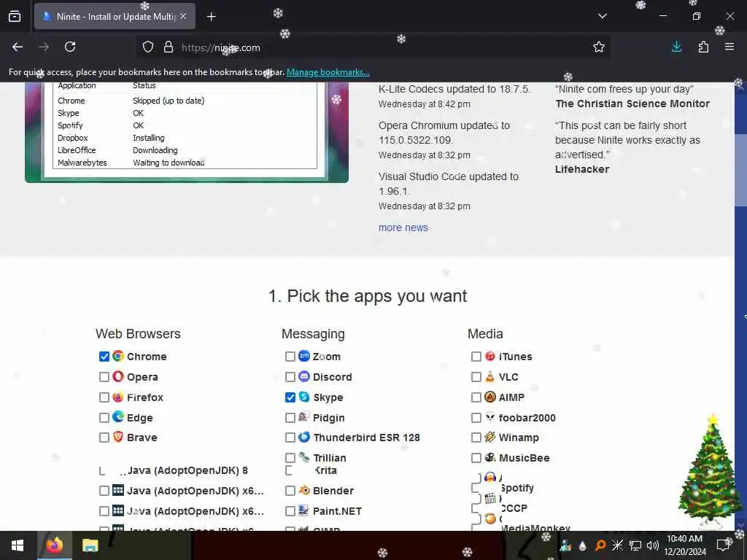Check the iTunes checkbox
Image resolution: width=747 pixels, height=560 pixels.
[476, 356]
